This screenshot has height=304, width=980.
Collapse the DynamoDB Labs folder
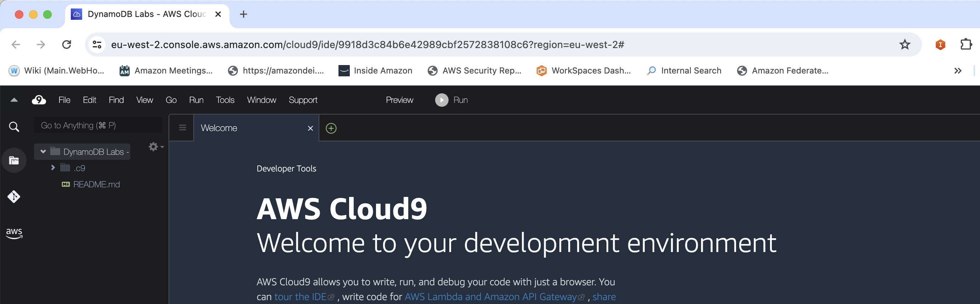tap(43, 152)
